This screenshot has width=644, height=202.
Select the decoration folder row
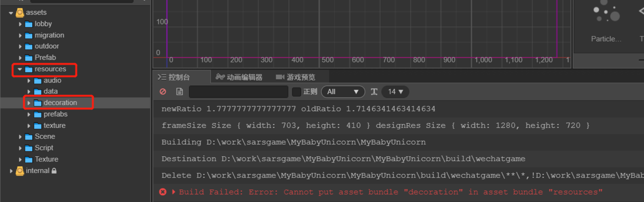pos(75,103)
